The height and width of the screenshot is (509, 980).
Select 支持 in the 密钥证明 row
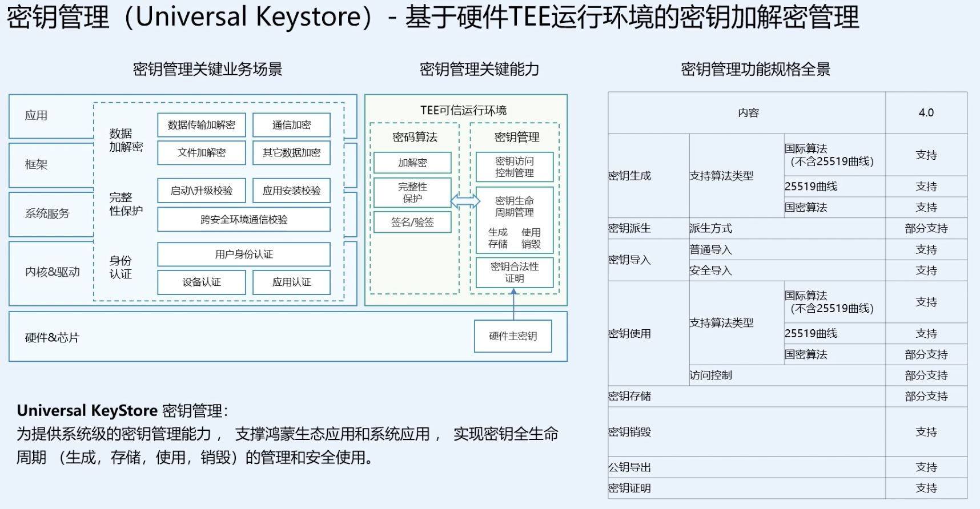pyautogui.click(x=926, y=488)
